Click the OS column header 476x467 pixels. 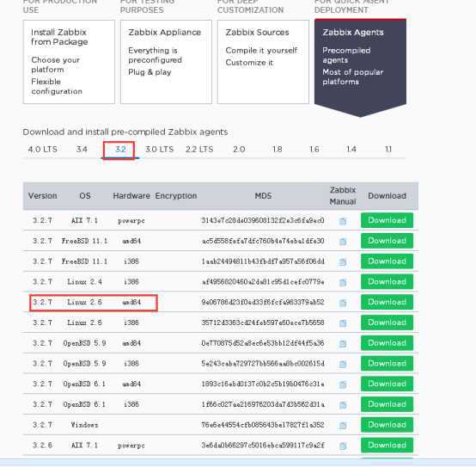[x=85, y=196]
